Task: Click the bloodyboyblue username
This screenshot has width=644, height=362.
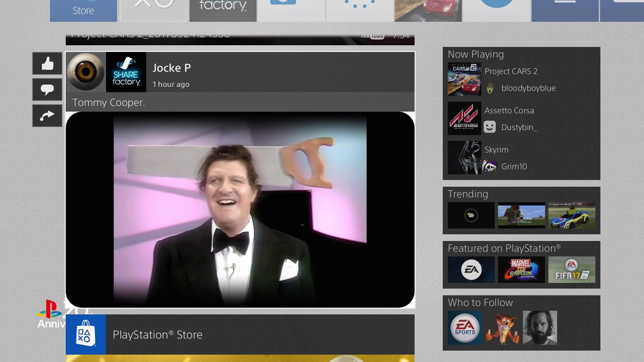Action: click(x=528, y=88)
